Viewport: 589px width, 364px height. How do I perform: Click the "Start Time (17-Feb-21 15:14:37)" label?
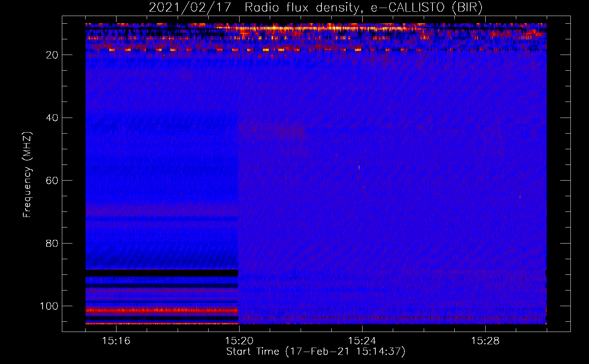(x=316, y=352)
